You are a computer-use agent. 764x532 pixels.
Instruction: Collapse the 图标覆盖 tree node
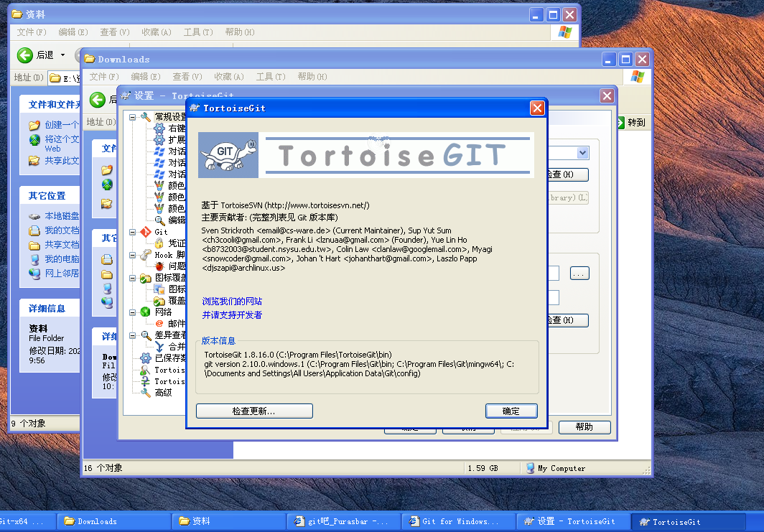click(132, 278)
